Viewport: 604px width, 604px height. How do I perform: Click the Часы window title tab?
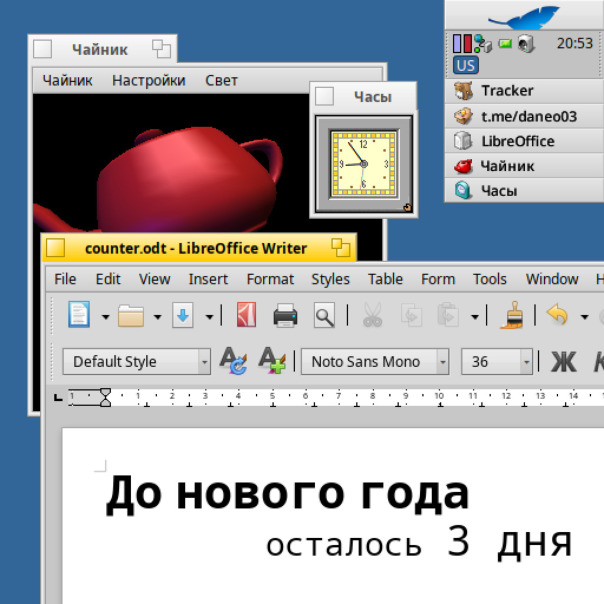pos(364,96)
